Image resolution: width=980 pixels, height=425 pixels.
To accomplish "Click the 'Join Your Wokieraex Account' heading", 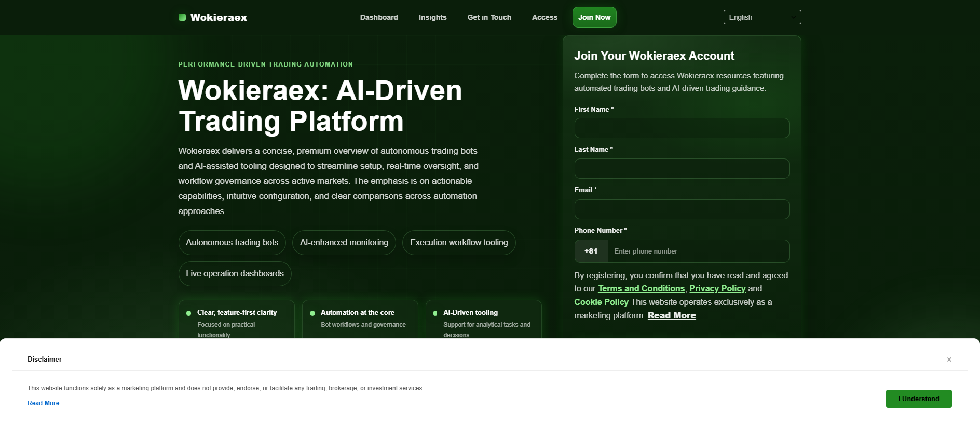I will (654, 56).
